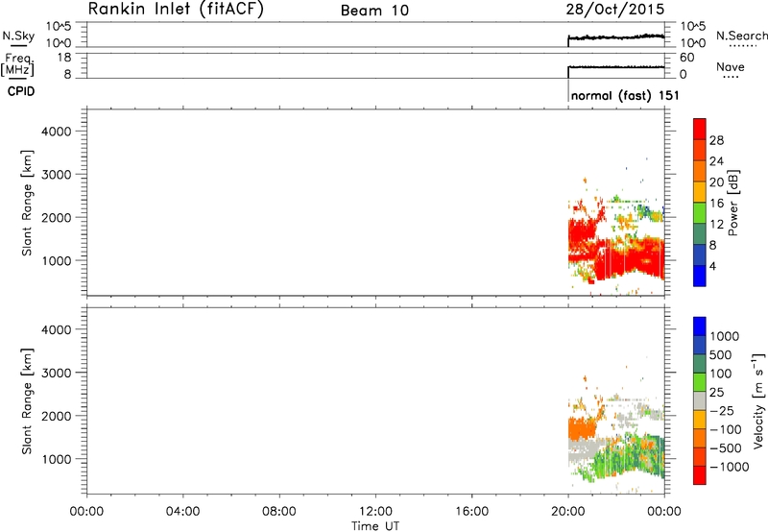Click the '08:00' time tick label
Image resolution: width=768 pixels, height=532 pixels.
pos(279,512)
